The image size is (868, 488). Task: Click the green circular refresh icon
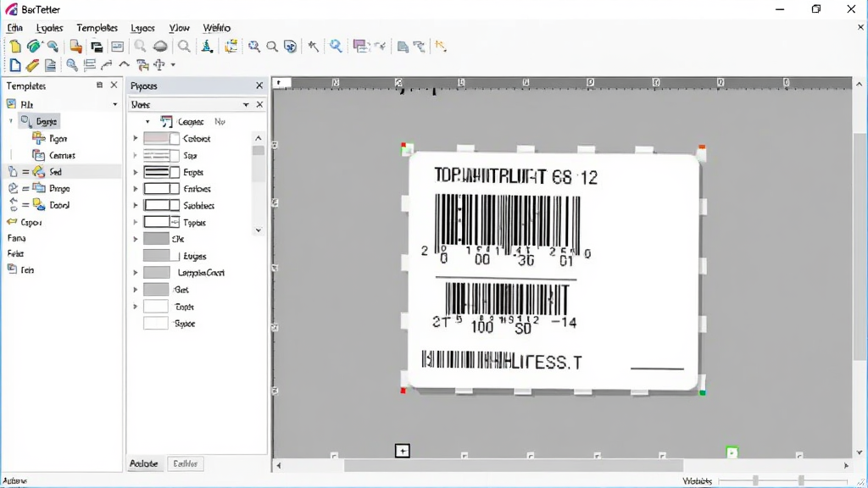[x=33, y=47]
